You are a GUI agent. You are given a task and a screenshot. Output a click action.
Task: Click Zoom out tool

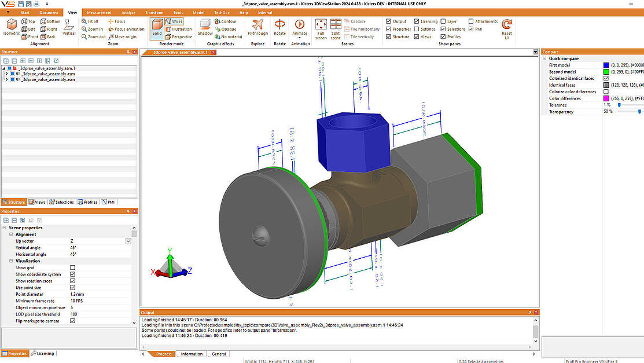click(x=93, y=37)
